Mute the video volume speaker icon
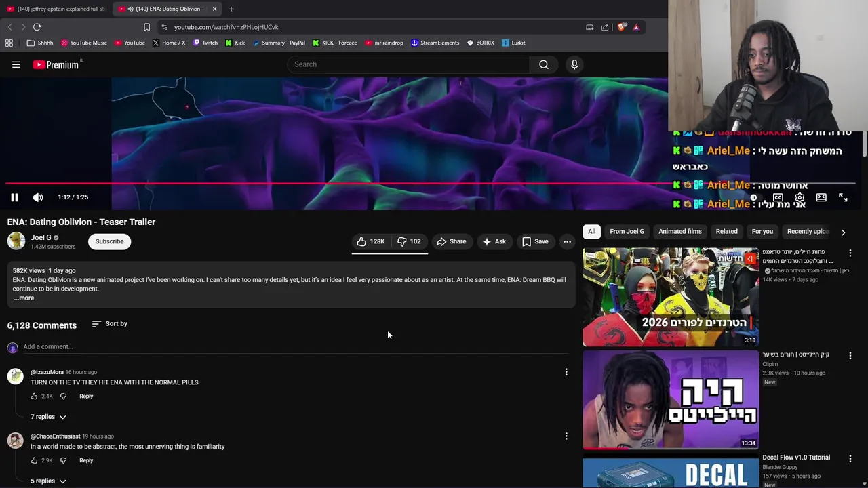 point(38,197)
